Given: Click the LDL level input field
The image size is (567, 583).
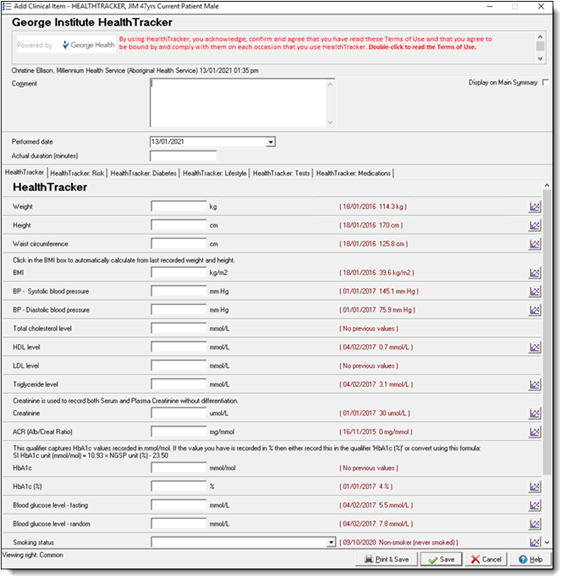Looking at the screenshot, I should tap(178, 366).
